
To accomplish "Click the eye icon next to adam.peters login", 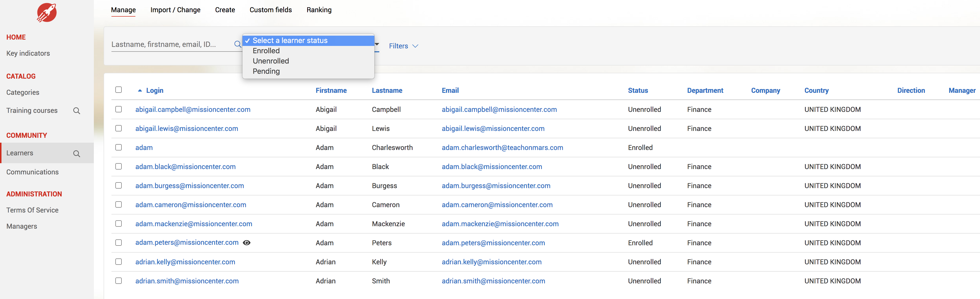I will pyautogui.click(x=247, y=243).
